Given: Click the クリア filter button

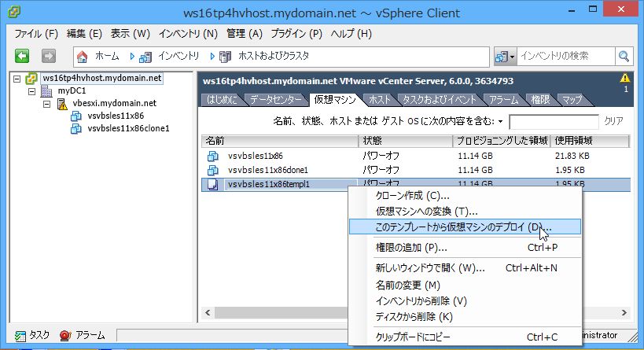Looking at the screenshot, I should click(613, 121).
